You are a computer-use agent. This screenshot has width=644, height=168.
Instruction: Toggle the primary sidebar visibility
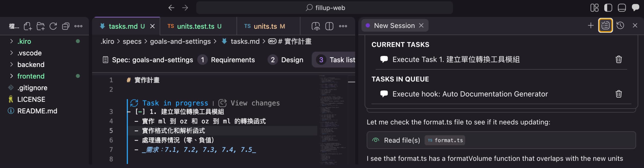pos(608,8)
